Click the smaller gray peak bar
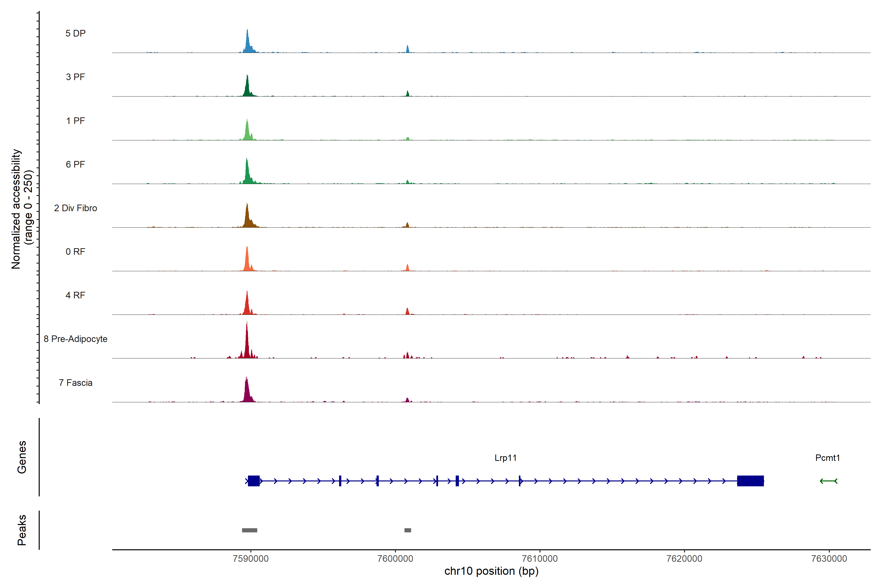The image size is (882, 588). click(x=408, y=530)
